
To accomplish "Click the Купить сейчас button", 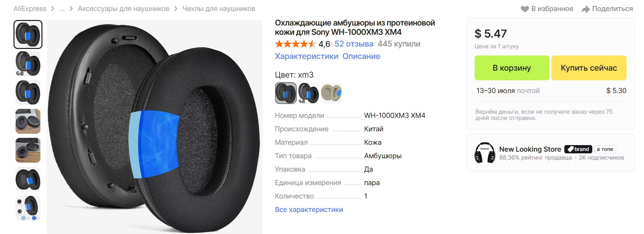I will [x=589, y=68].
